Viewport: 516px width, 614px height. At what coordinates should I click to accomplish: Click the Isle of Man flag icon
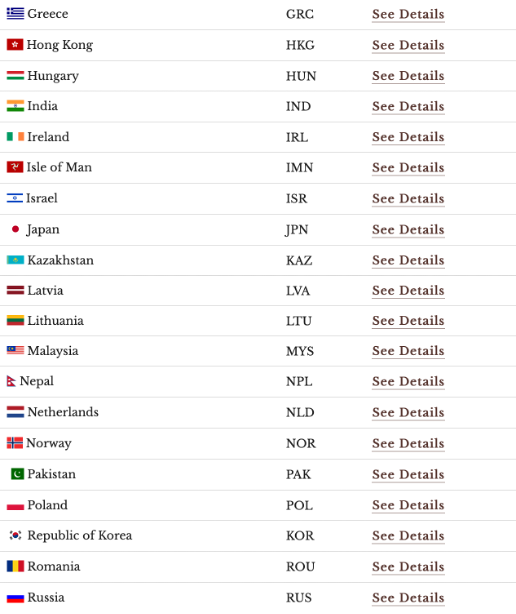point(15,167)
